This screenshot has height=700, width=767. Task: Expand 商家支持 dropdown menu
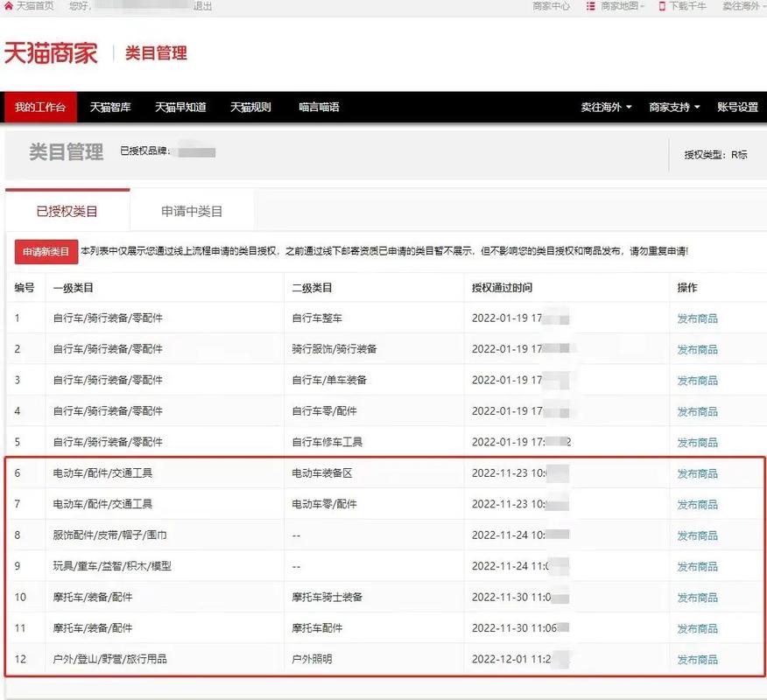[x=674, y=107]
